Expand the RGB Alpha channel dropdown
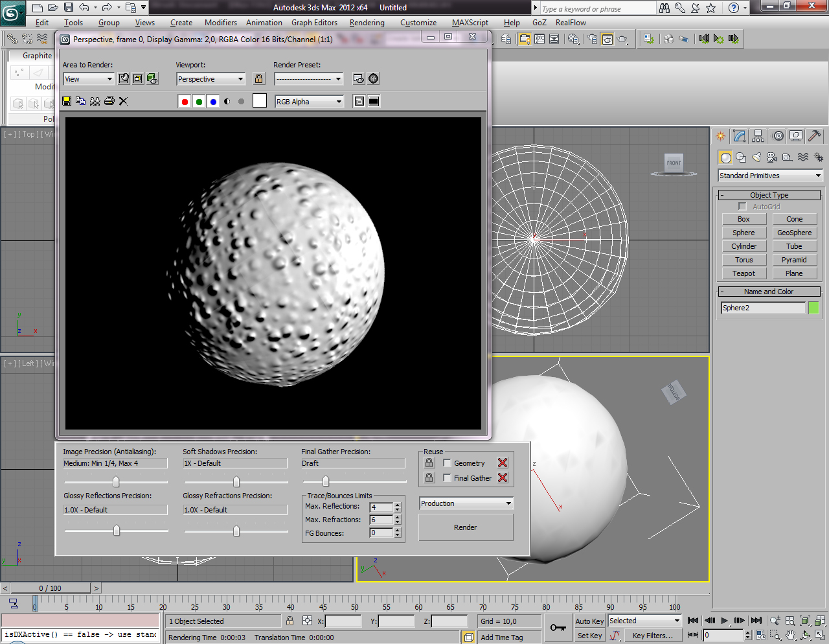This screenshot has height=644, width=829. click(309, 102)
